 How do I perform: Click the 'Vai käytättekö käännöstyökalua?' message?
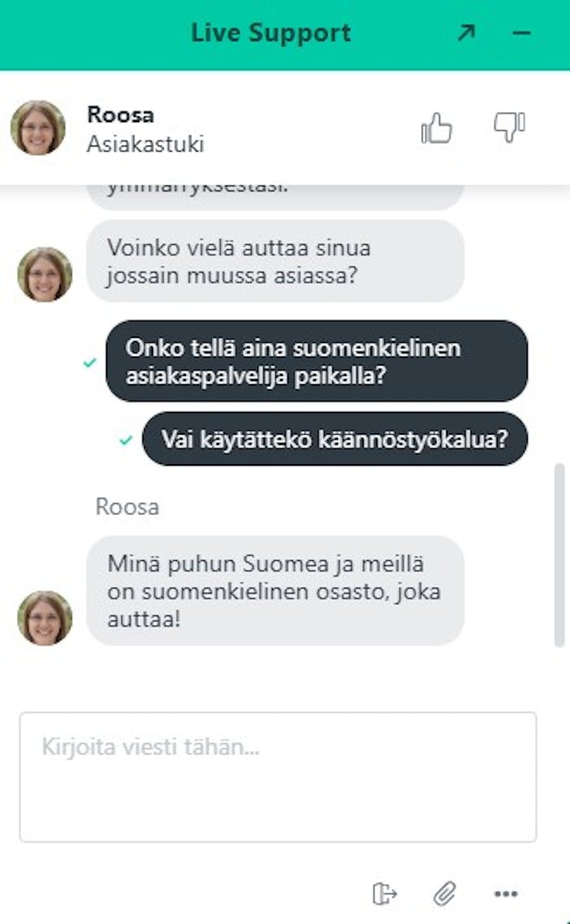335,439
